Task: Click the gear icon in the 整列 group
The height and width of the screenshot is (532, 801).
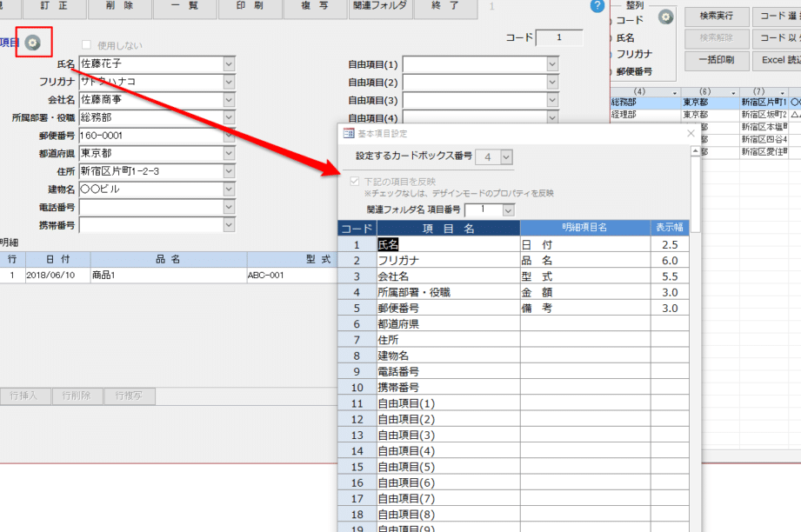Action: tap(665, 17)
